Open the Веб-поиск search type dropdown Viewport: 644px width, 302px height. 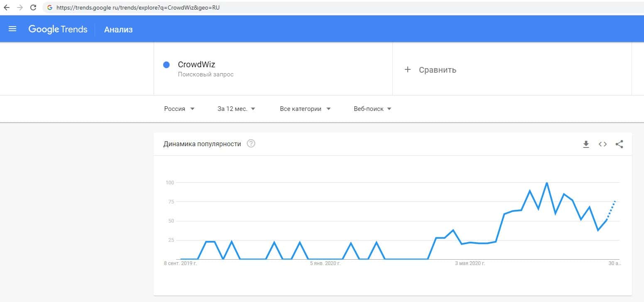click(x=372, y=109)
